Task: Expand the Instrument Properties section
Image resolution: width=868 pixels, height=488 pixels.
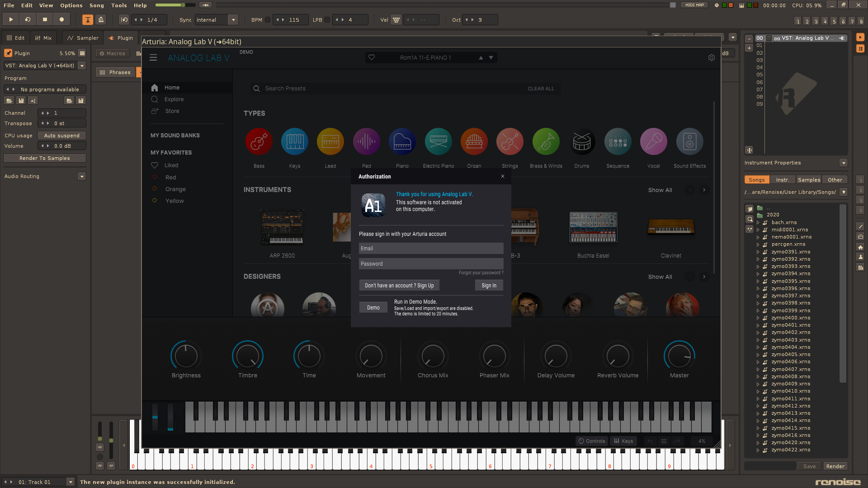Action: (843, 163)
